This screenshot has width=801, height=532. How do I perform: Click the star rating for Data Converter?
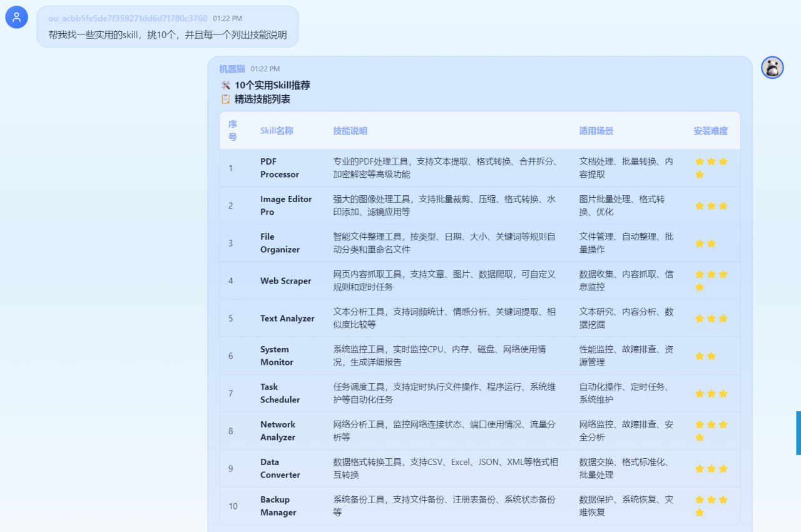point(711,469)
